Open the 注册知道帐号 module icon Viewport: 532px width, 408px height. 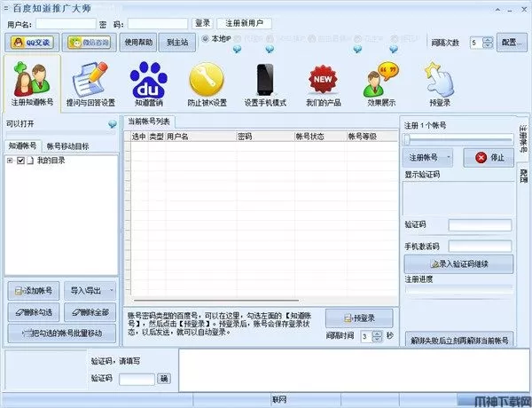[32, 83]
